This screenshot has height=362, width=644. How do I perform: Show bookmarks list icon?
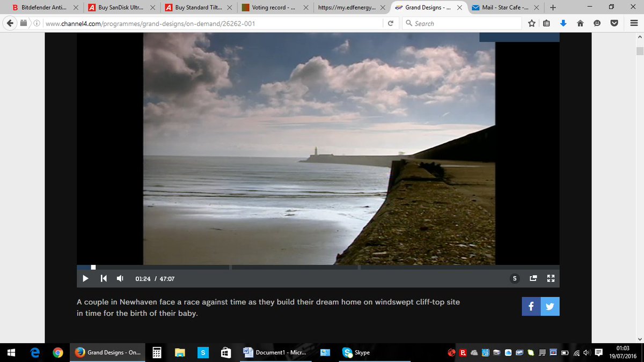click(x=547, y=24)
